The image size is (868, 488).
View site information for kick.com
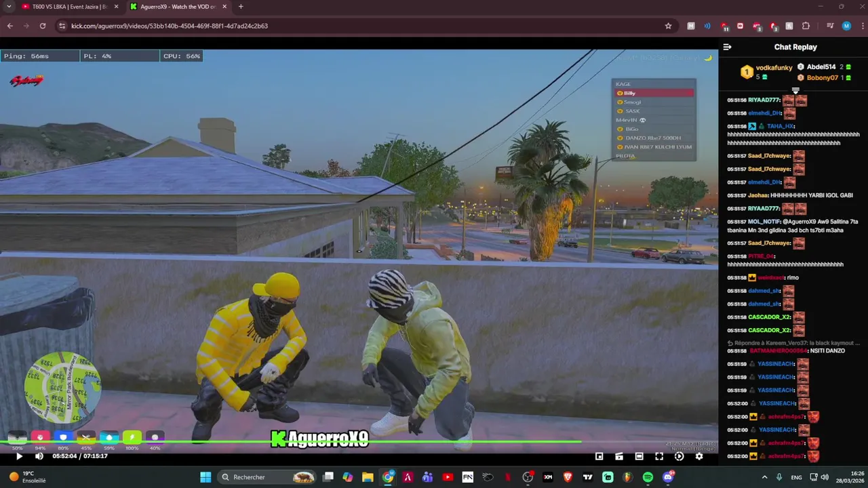click(x=62, y=26)
